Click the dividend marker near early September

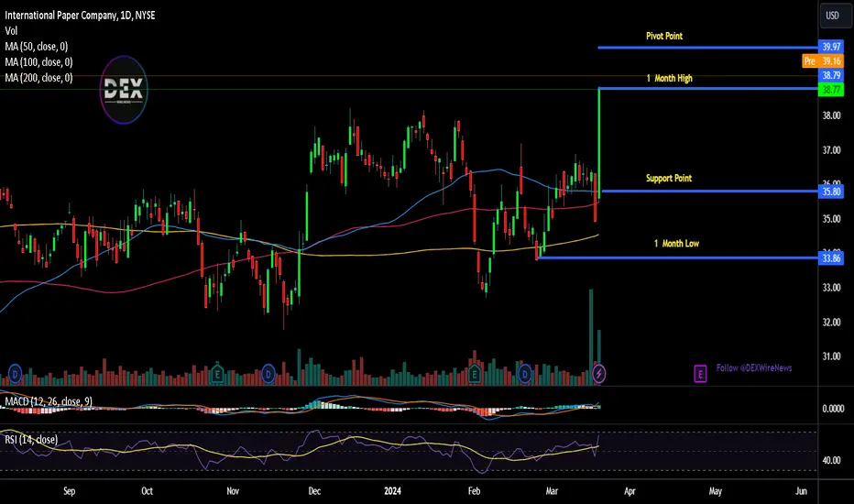tap(15, 374)
